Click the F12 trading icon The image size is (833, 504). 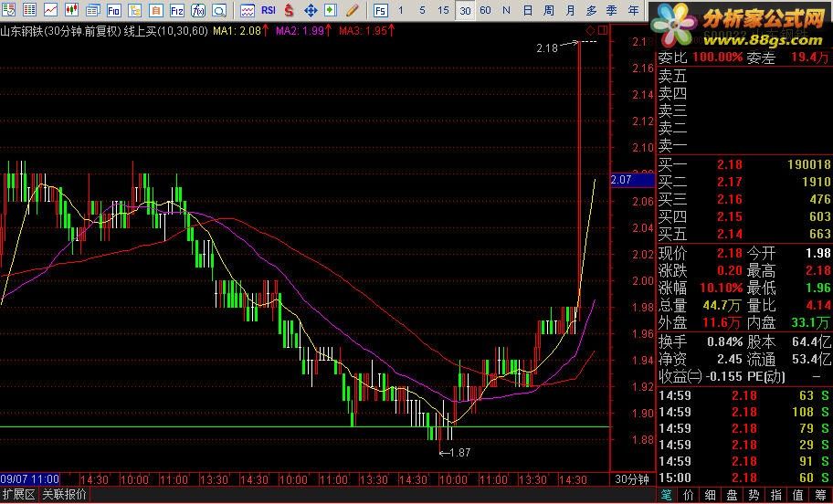tap(177, 9)
